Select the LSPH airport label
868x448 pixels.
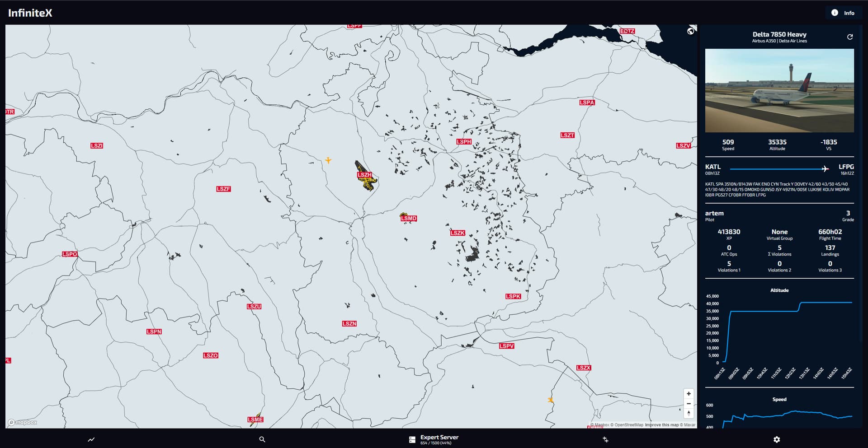point(464,141)
